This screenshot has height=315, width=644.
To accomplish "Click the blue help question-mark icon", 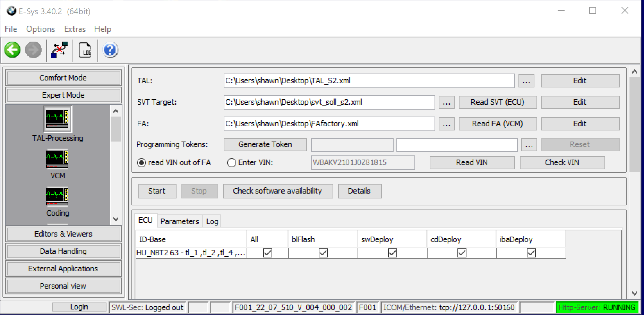I will click(110, 50).
